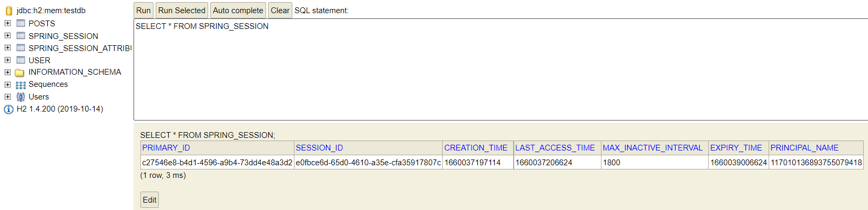
Task: Click the Run Selected button
Action: tap(182, 10)
